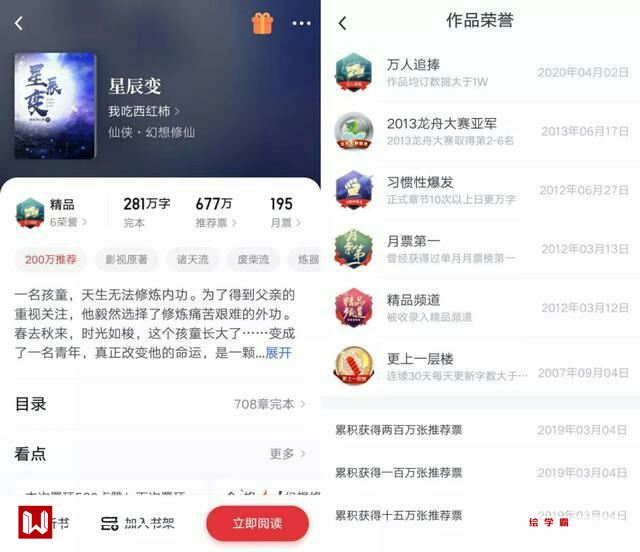The height and width of the screenshot is (552, 640).
Task: View the 6荣誉 honors list
Action: point(68,222)
